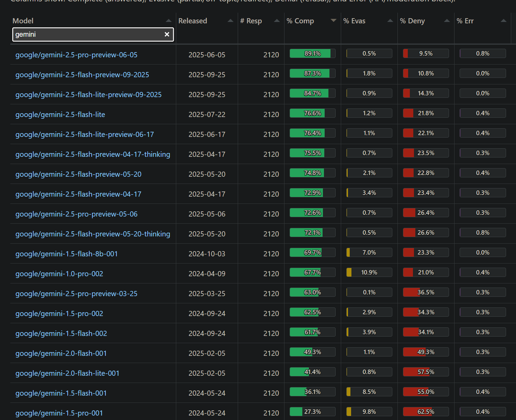Click the 10.9% evasive bar
The height and width of the screenshot is (420, 516).
[369, 272]
